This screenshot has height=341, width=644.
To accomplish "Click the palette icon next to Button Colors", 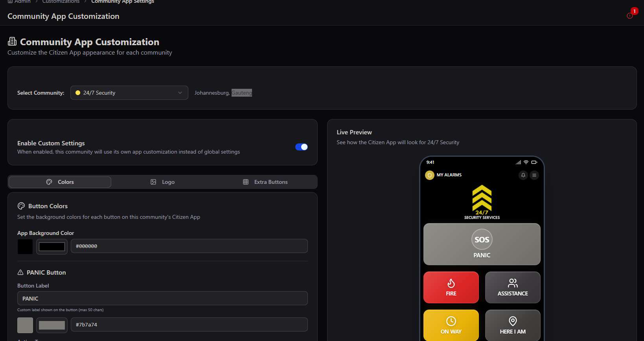I will tap(21, 206).
